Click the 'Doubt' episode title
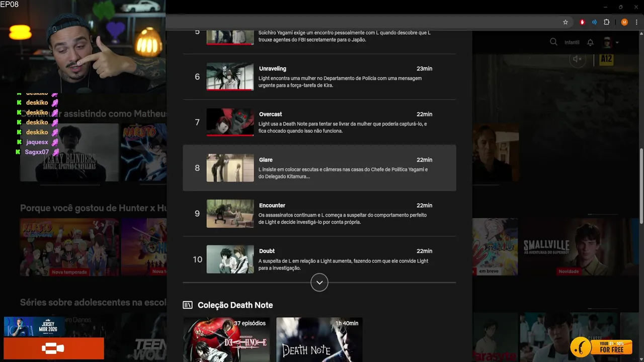Viewport: 644px width, 362px height. click(x=267, y=251)
